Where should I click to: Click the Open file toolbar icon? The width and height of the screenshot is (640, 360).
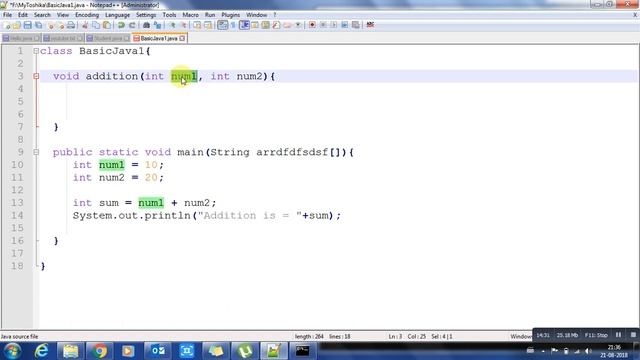pyautogui.click(x=16, y=25)
